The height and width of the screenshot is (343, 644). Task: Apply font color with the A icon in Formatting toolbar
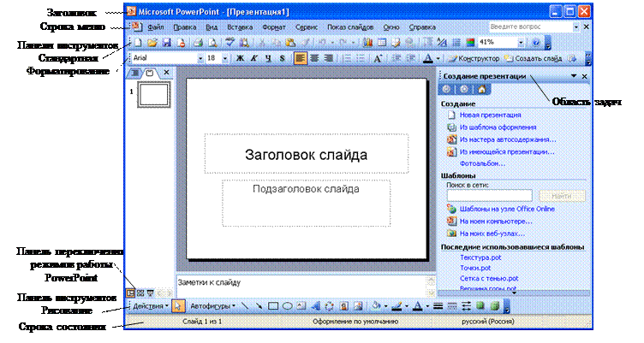point(428,58)
